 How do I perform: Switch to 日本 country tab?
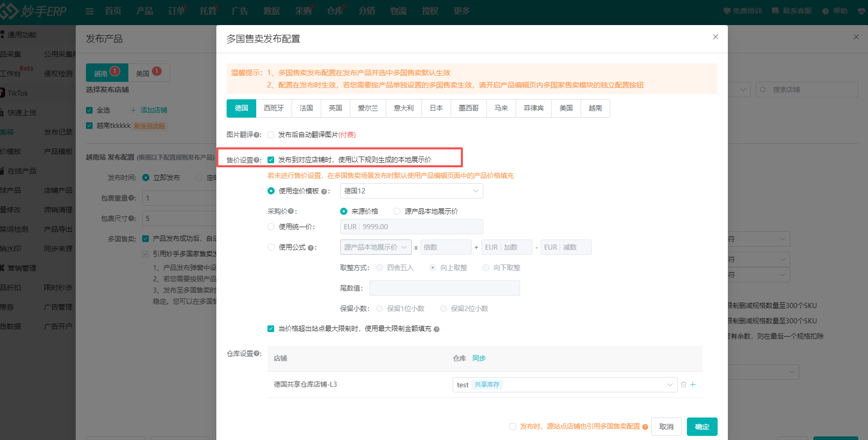click(x=436, y=108)
